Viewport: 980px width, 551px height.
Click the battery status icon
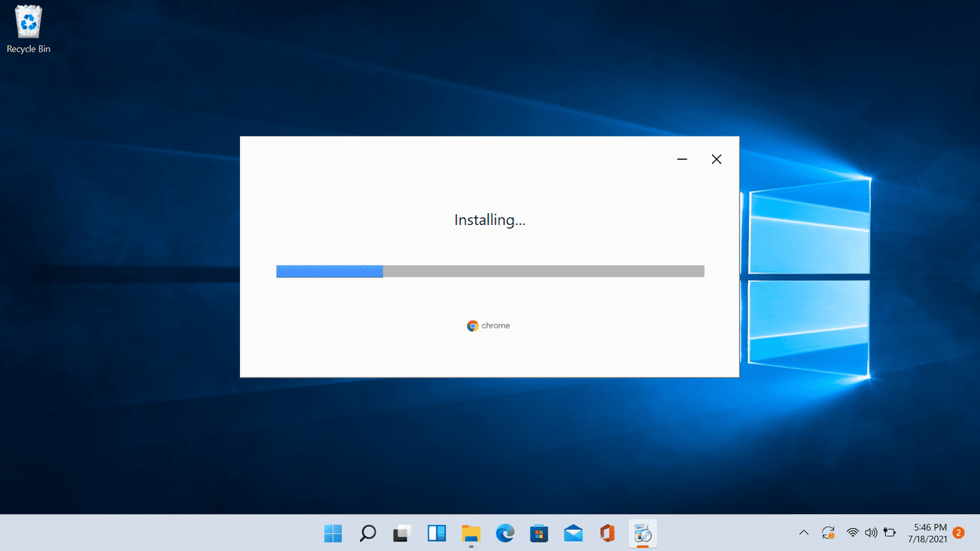point(889,533)
